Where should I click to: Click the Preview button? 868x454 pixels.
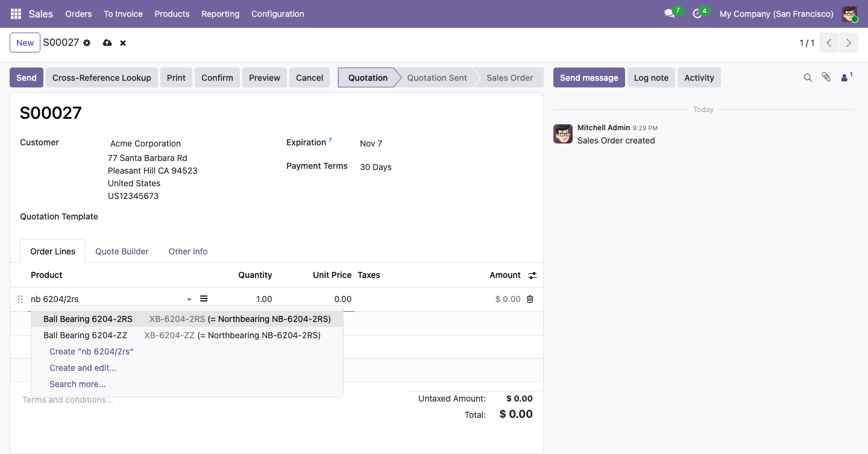[265, 78]
